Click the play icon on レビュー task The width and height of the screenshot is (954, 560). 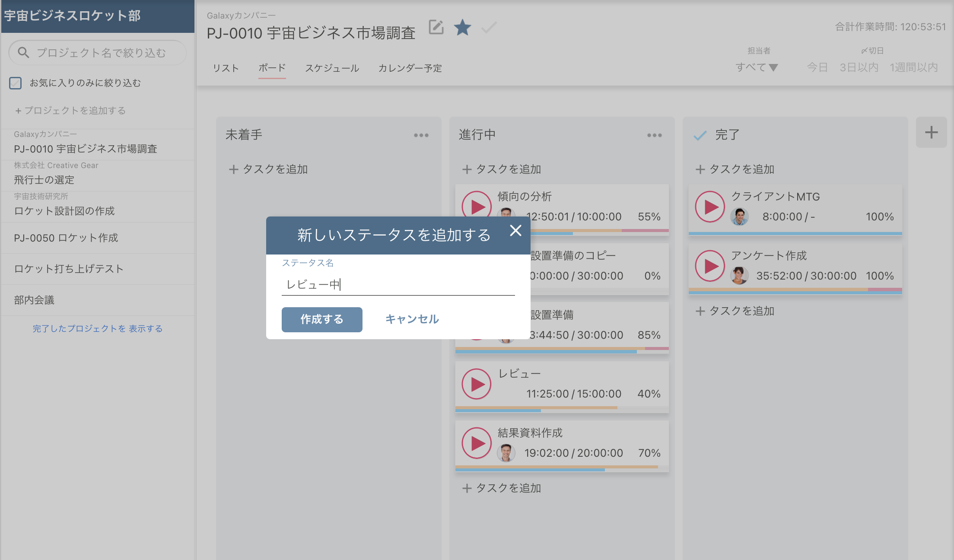click(x=476, y=384)
